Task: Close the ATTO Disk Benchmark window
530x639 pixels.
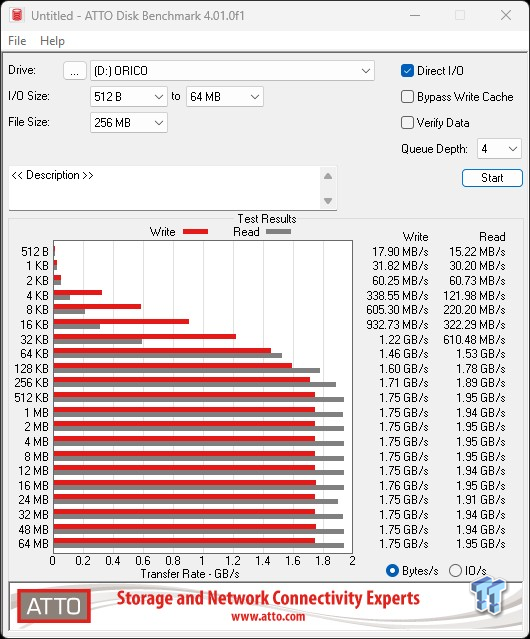Action: coord(506,15)
